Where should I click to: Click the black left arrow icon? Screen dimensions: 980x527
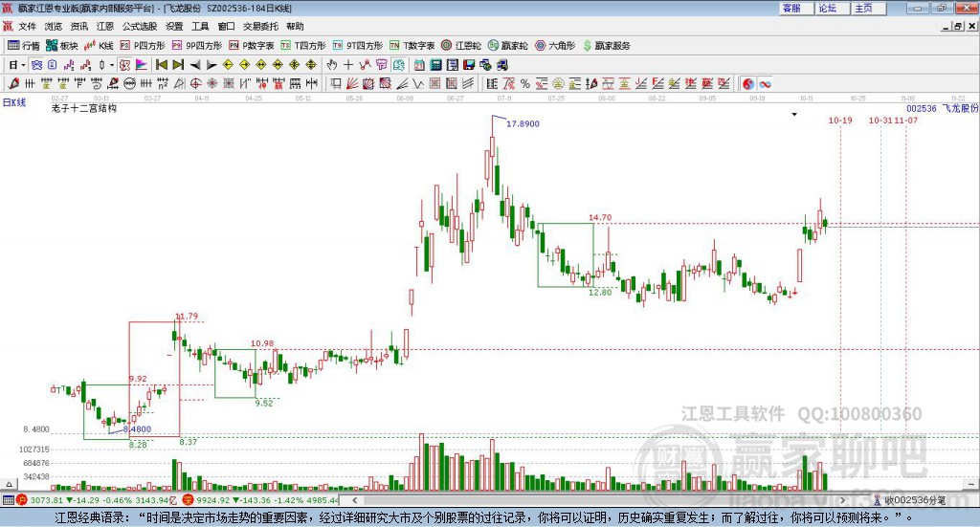(x=195, y=65)
